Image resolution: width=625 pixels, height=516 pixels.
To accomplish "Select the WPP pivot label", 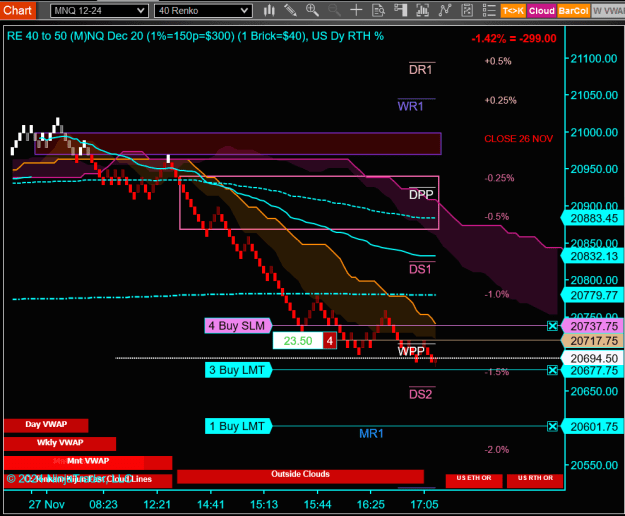I will pos(411,351).
